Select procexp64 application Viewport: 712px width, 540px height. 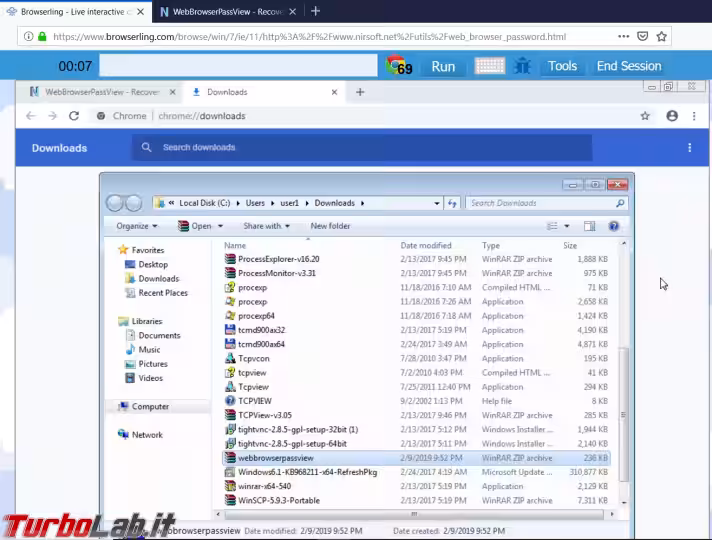tap(415, 316)
